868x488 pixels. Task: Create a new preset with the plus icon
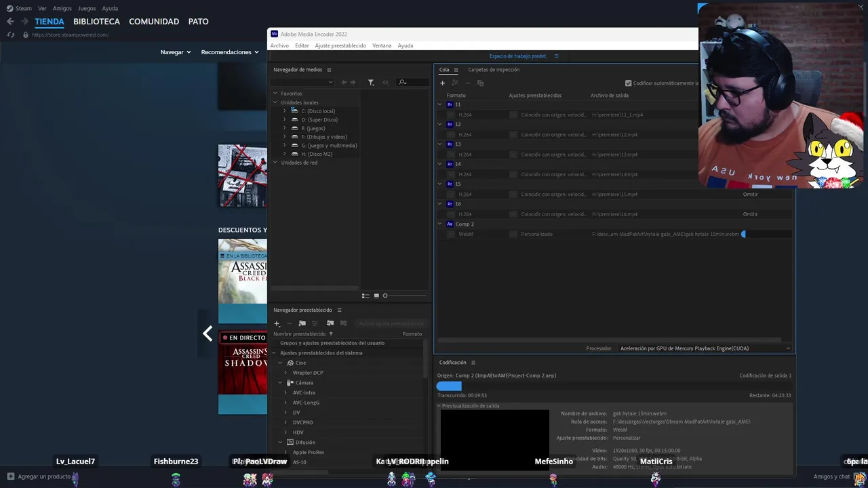point(277,323)
